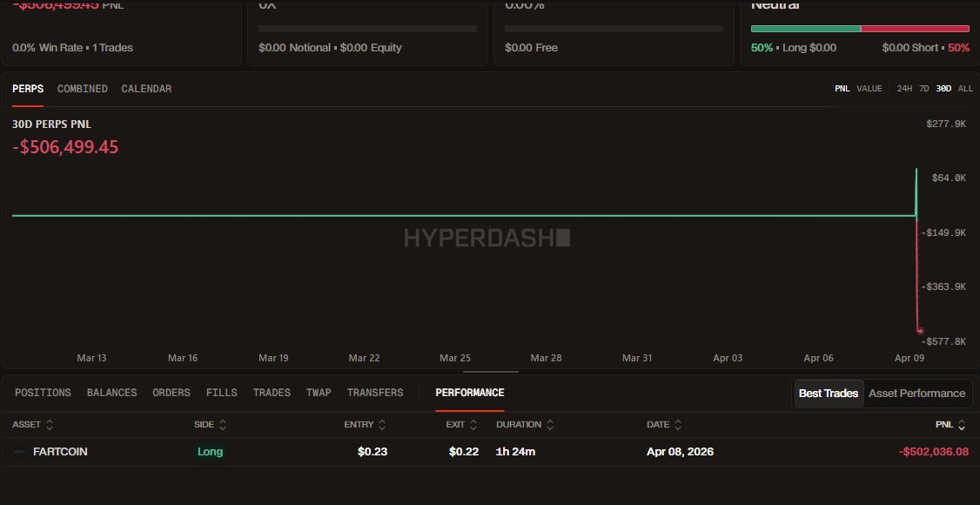The image size is (980, 505).
Task: Click the $0.00 Short 50% label
Action: click(926, 48)
